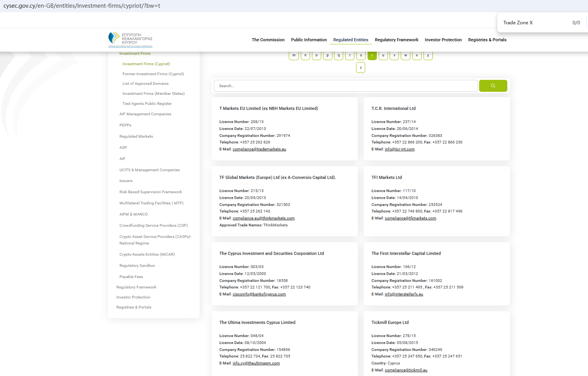Click compliance@trademarkets.eu email link
Image resolution: width=588 pixels, height=376 pixels.
(259, 149)
